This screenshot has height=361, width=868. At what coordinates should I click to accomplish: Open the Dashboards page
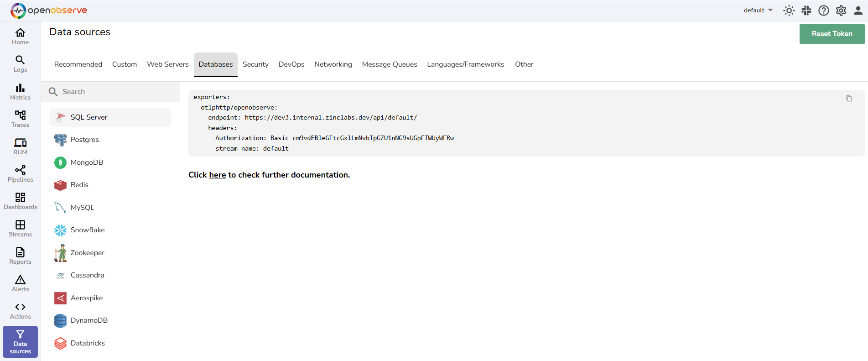point(20,201)
